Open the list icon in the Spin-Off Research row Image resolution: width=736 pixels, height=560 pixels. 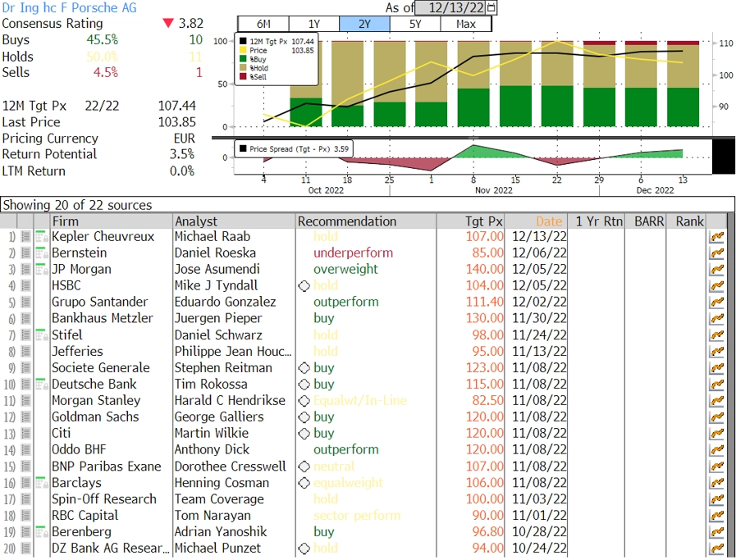coord(25,499)
